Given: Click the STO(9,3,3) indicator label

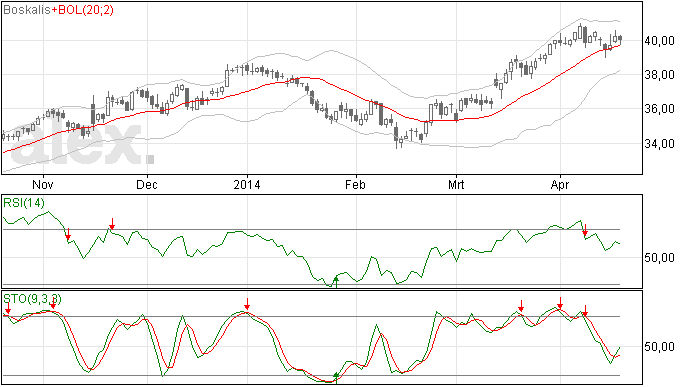Looking at the screenshot, I should point(32,299).
